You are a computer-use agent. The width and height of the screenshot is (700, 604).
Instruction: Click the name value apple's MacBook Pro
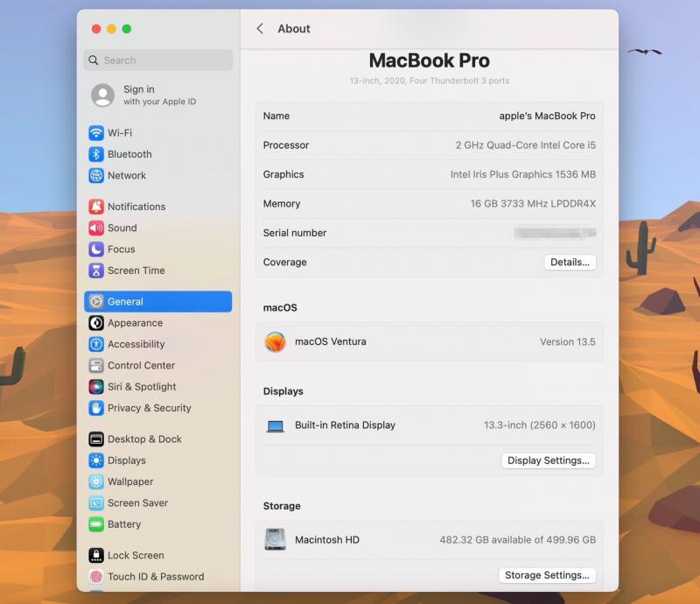548,116
